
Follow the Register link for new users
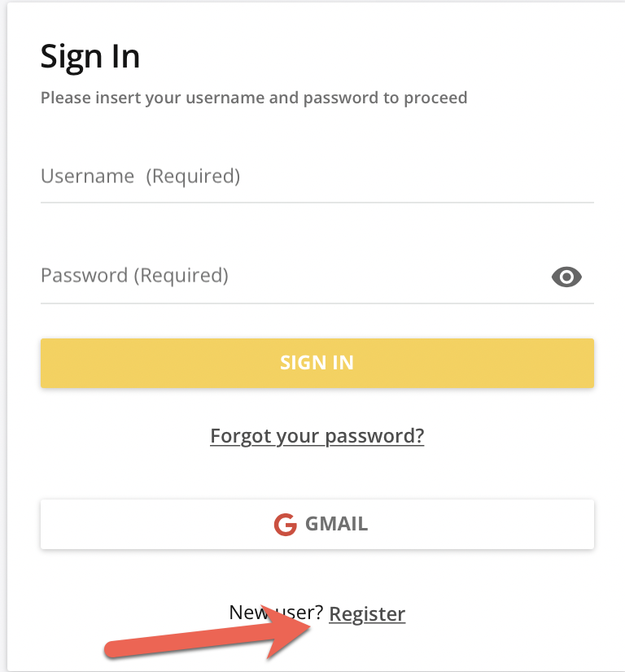(367, 613)
